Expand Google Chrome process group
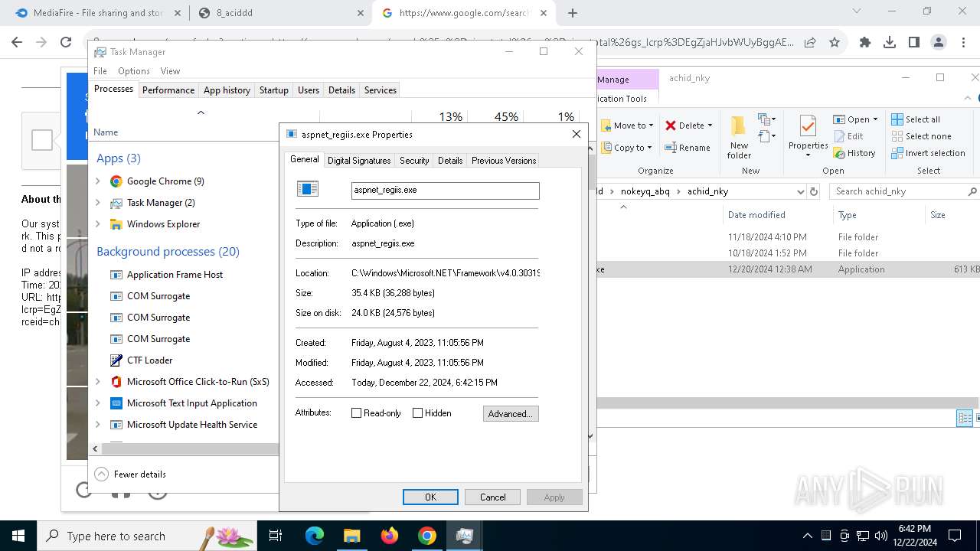Image resolution: width=980 pixels, height=551 pixels. click(98, 181)
